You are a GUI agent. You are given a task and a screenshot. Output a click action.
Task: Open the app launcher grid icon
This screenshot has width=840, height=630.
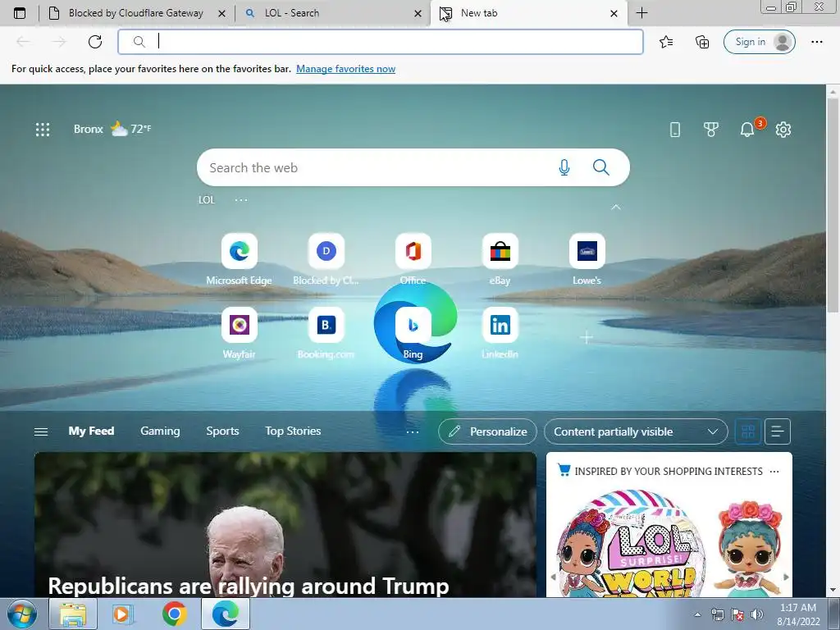pyautogui.click(x=43, y=129)
